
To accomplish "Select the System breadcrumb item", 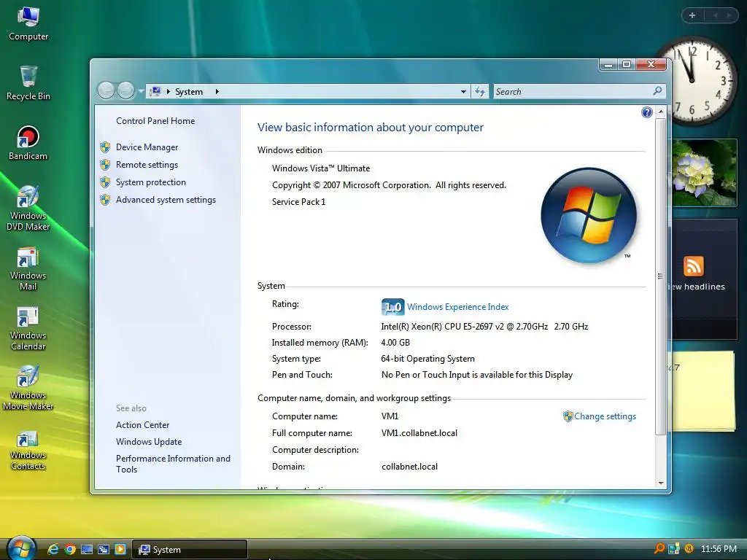I will (x=189, y=91).
